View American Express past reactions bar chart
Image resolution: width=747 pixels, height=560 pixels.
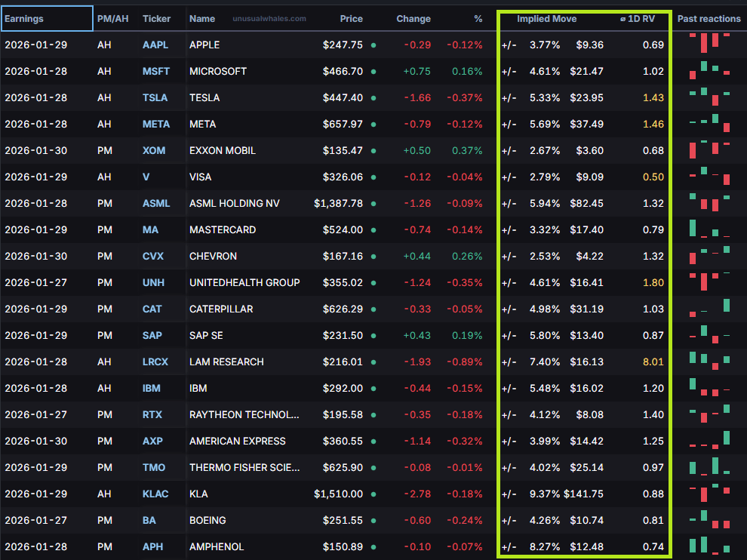tap(710, 440)
